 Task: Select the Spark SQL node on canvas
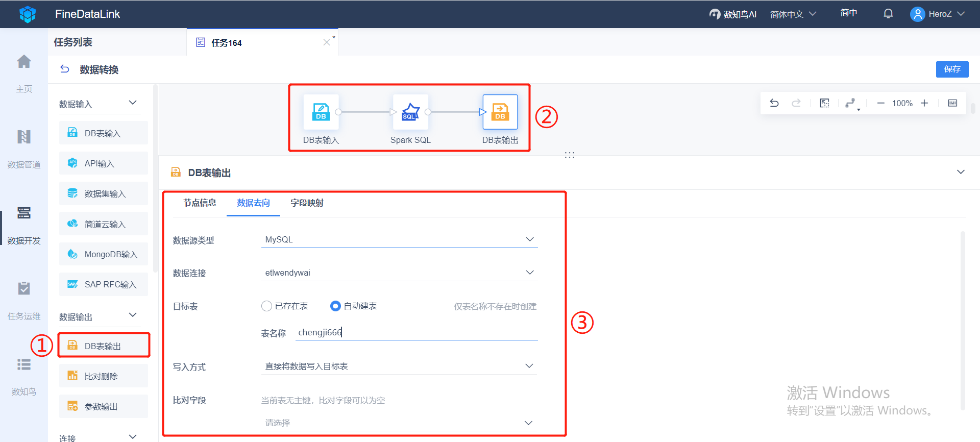click(x=410, y=112)
